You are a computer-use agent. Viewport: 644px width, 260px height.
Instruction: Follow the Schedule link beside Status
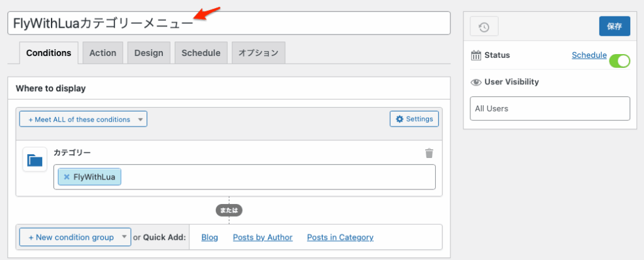click(x=589, y=55)
